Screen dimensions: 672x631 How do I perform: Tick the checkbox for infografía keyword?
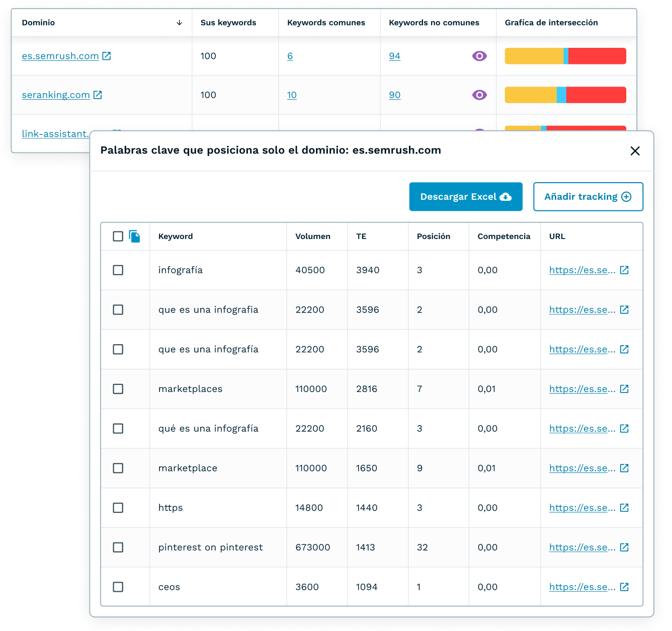[118, 270]
